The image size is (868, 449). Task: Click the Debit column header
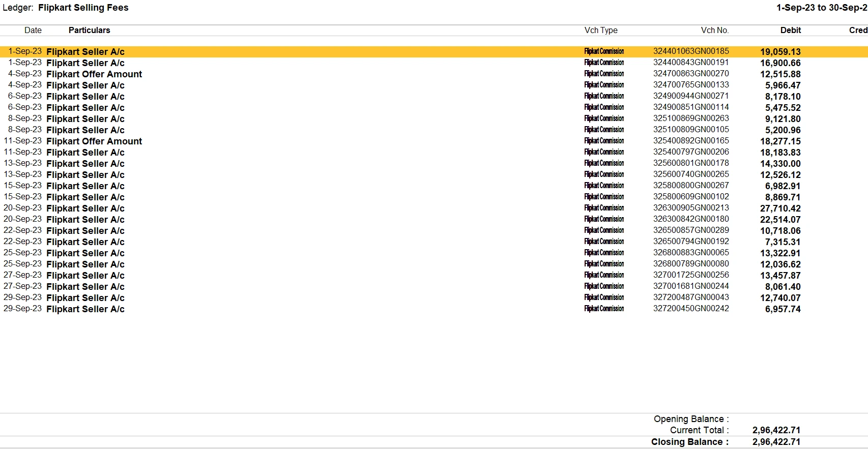tap(790, 31)
